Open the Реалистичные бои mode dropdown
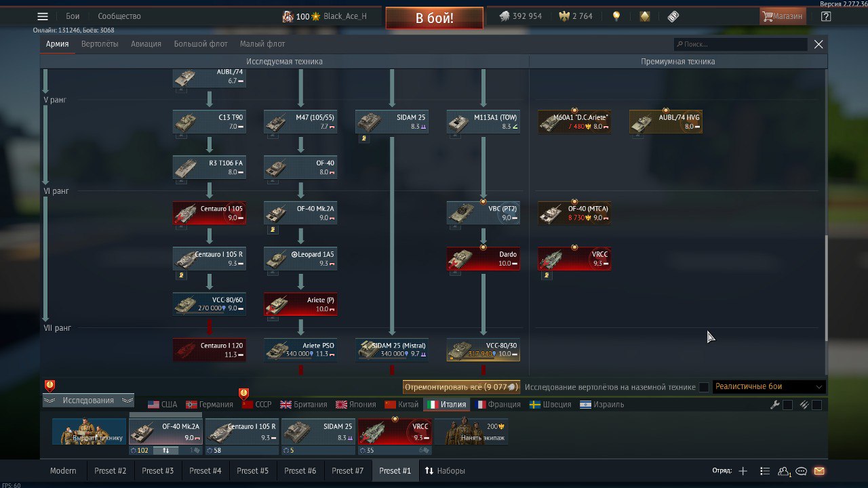This screenshot has width=868, height=488. pos(769,386)
